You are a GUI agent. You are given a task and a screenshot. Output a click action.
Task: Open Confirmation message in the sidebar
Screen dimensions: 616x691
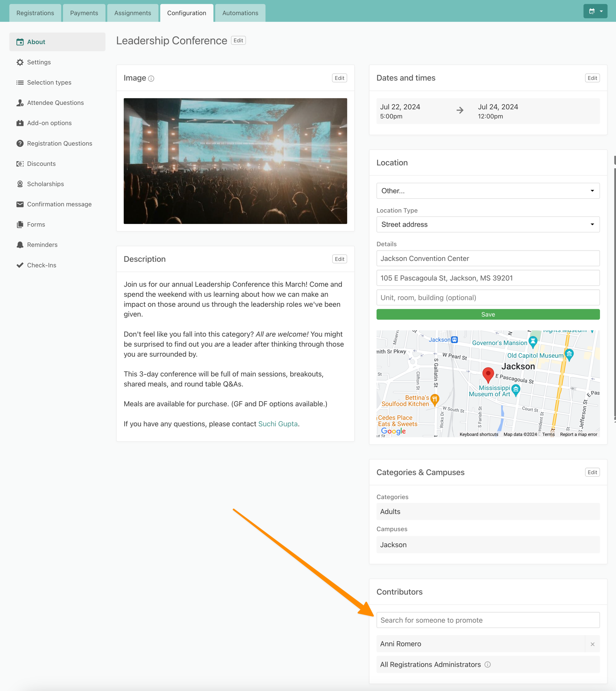pyautogui.click(x=57, y=204)
